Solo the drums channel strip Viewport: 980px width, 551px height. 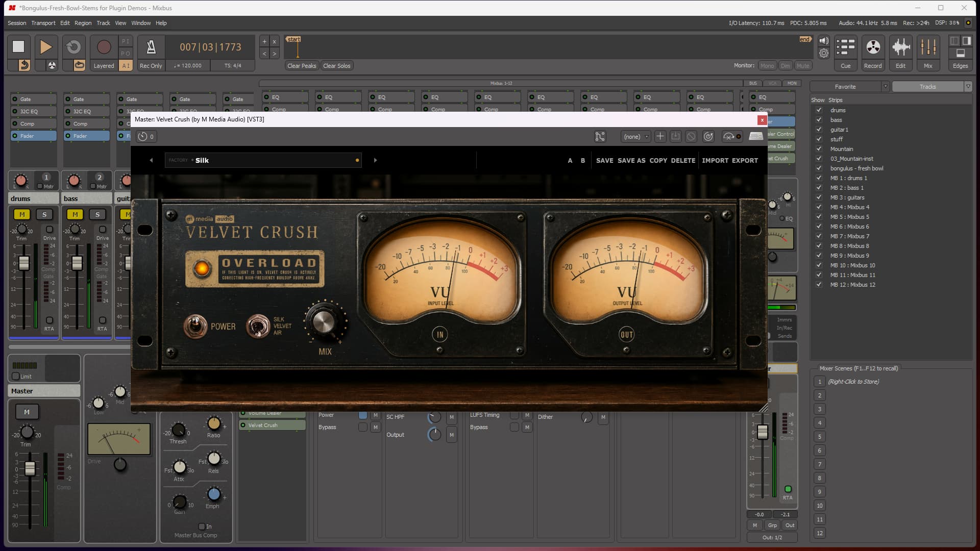point(44,214)
